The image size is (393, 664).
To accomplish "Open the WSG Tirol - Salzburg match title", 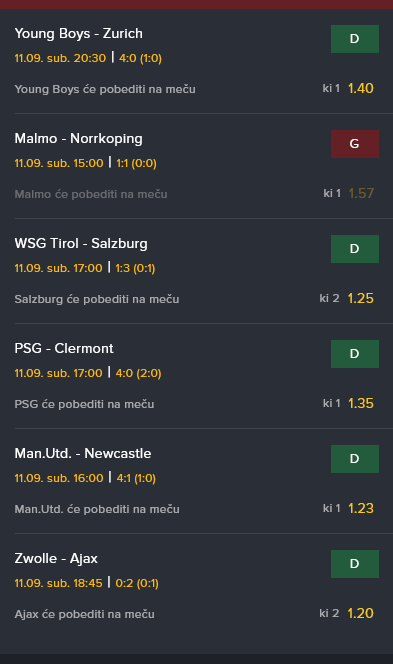I will pyautogui.click(x=81, y=244).
